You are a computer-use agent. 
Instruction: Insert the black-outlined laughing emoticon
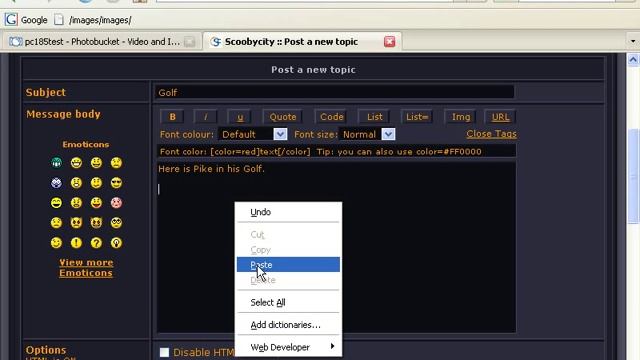coord(56,202)
